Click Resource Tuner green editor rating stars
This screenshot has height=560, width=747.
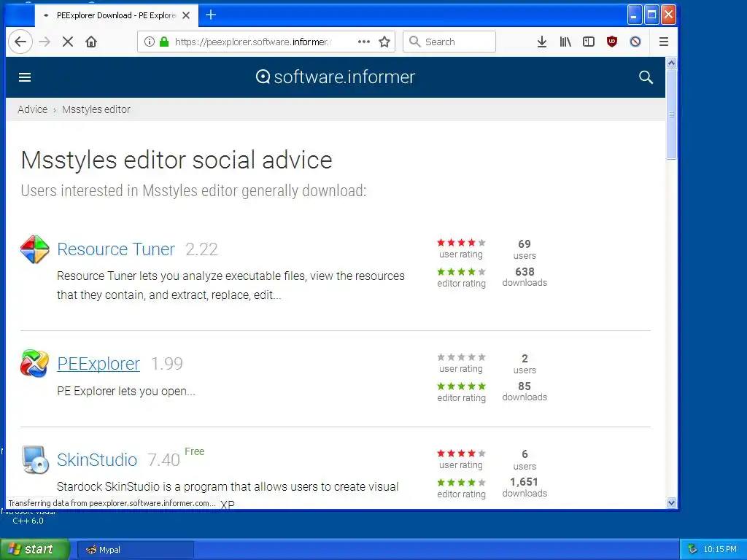[x=461, y=271]
